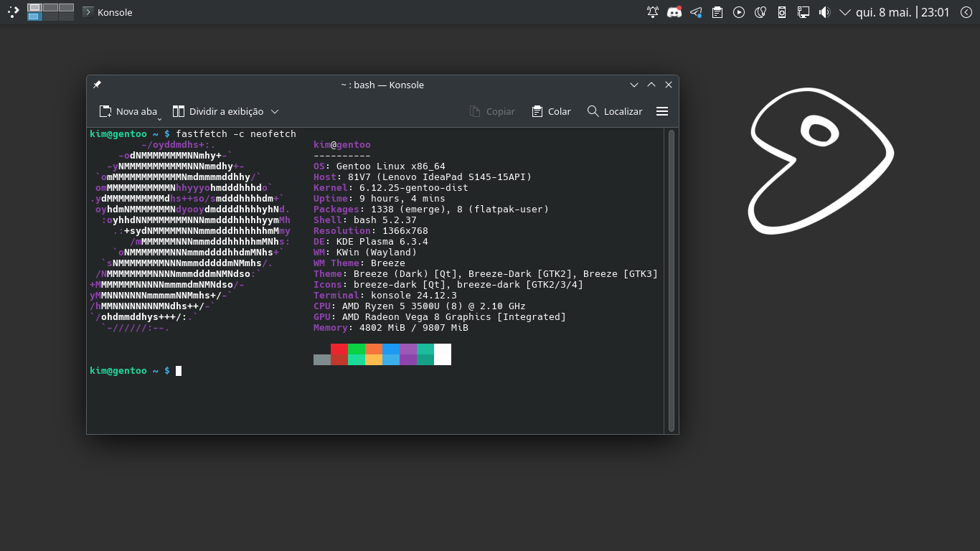The width and height of the screenshot is (980, 551).
Task: Click the 'WM Theme: Breeze' line
Action: (x=359, y=263)
